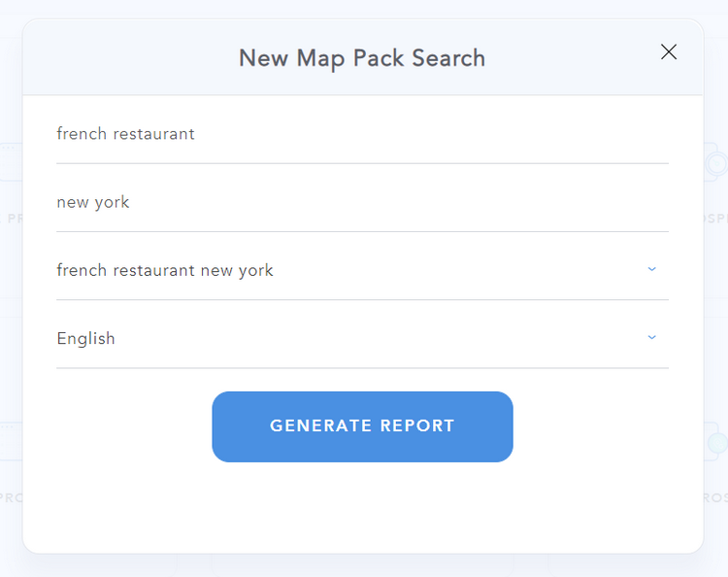Expand chevron beside 'french restaurant new york'

pyautogui.click(x=652, y=269)
